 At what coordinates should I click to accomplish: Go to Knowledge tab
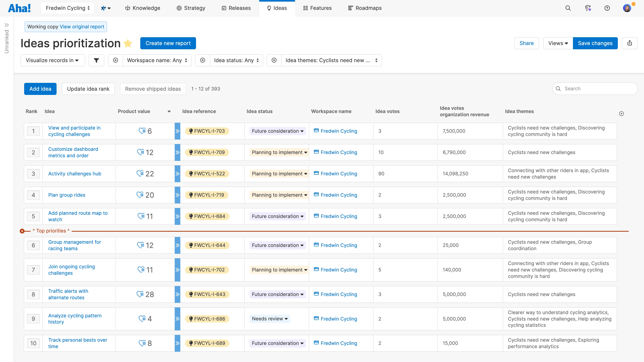(142, 8)
